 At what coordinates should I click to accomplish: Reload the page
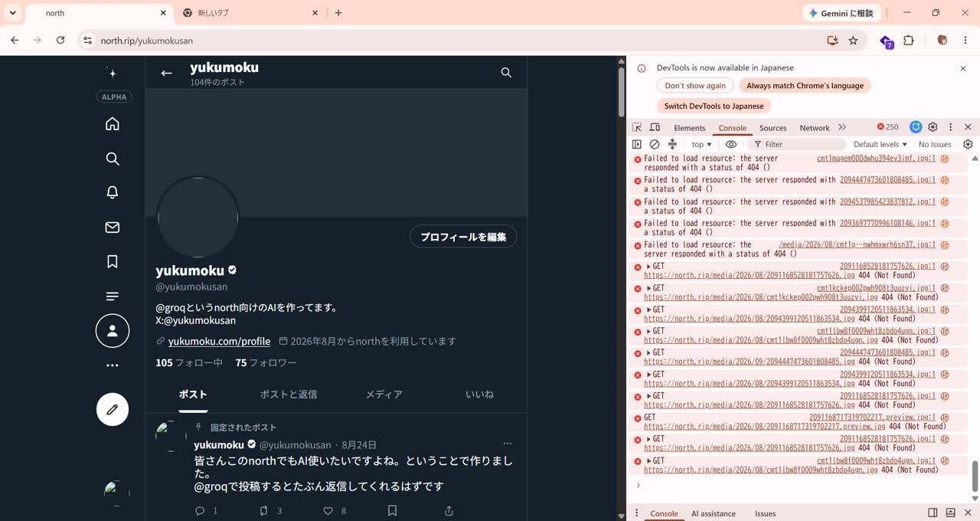[60, 41]
